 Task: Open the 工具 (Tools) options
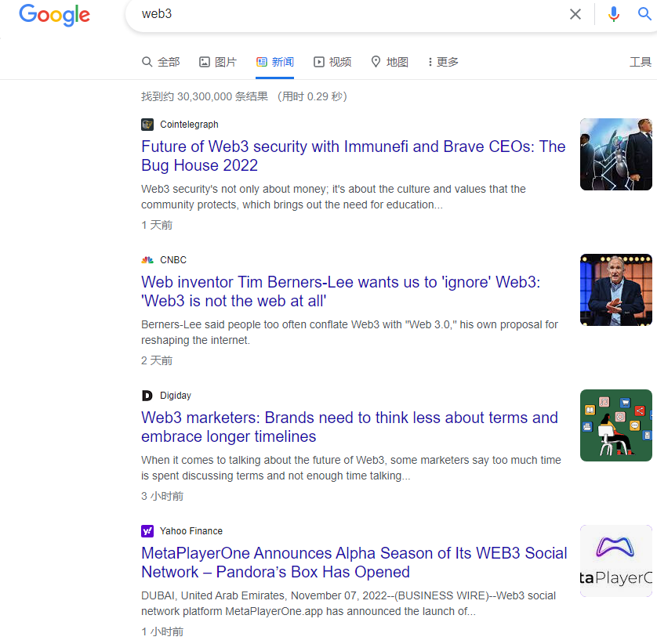[x=641, y=62]
